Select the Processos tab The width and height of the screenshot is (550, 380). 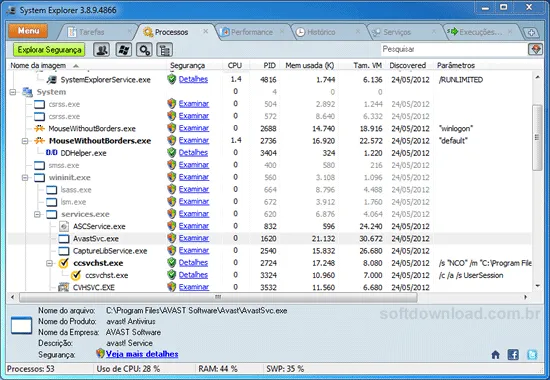tap(171, 32)
